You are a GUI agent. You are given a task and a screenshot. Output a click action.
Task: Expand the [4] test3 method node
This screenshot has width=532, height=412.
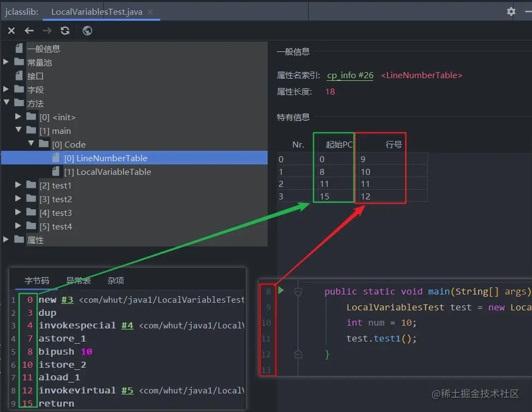pyautogui.click(x=18, y=212)
